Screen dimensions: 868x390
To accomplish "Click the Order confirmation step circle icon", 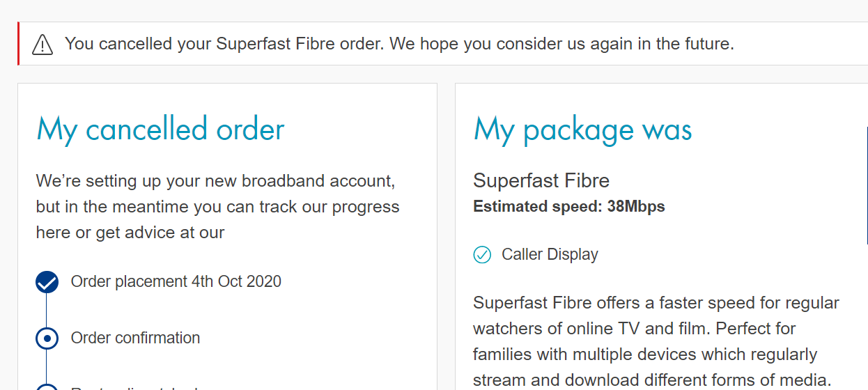I will click(47, 338).
